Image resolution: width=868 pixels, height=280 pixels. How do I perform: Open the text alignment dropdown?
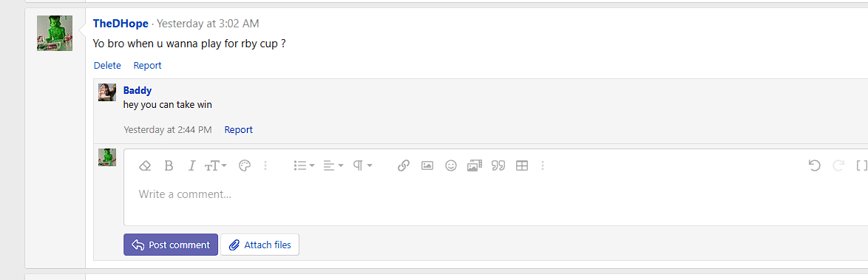pos(333,165)
